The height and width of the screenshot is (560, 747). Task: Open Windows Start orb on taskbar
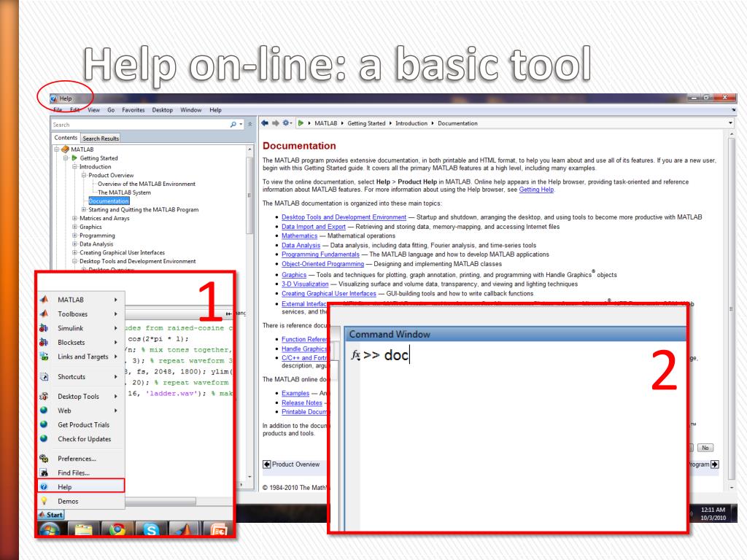(50, 529)
